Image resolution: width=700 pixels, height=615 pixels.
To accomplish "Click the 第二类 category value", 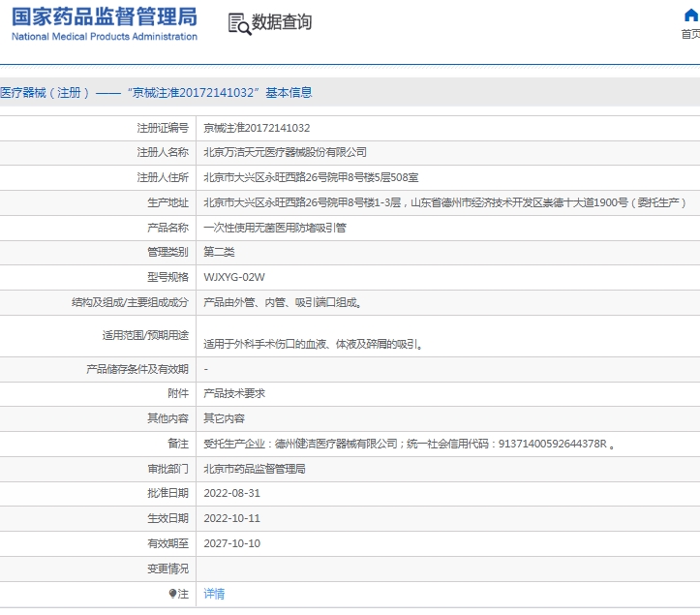I will (x=219, y=252).
